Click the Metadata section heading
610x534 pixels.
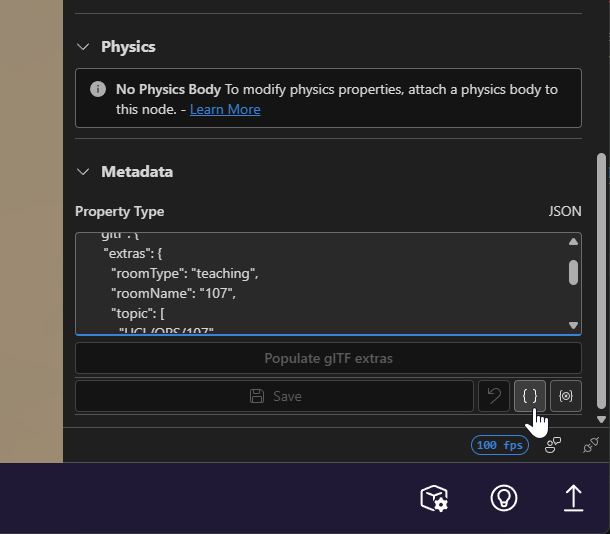coord(137,172)
